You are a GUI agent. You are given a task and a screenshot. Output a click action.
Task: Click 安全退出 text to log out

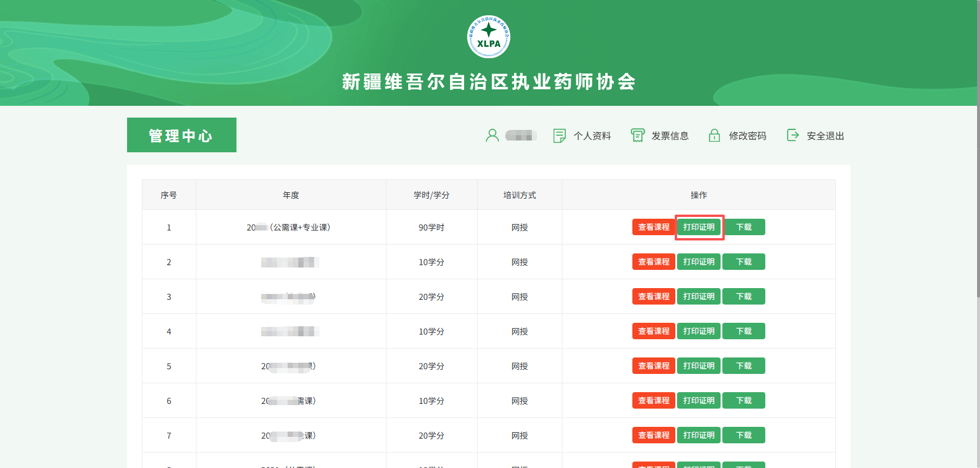[x=825, y=136]
